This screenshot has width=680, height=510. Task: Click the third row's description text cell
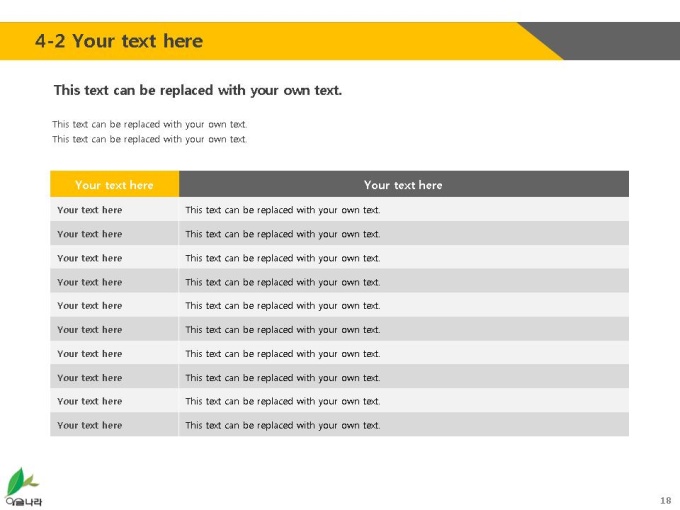pyautogui.click(x=404, y=258)
